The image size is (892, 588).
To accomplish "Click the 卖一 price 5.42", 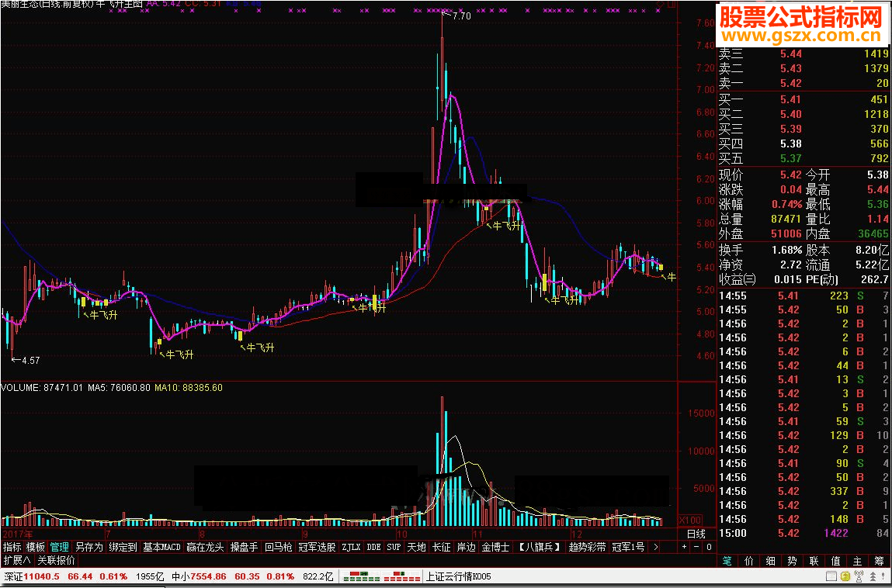I will point(791,83).
